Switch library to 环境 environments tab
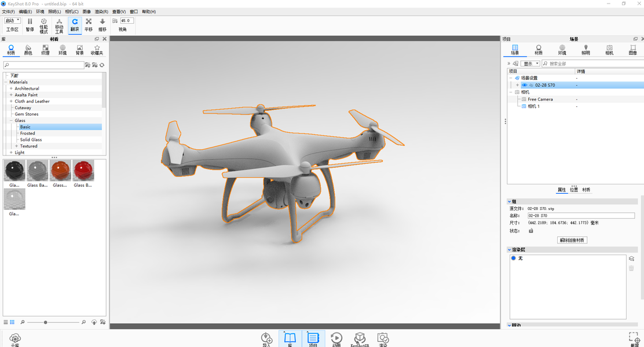This screenshot has width=644, height=347. pyautogui.click(x=63, y=50)
